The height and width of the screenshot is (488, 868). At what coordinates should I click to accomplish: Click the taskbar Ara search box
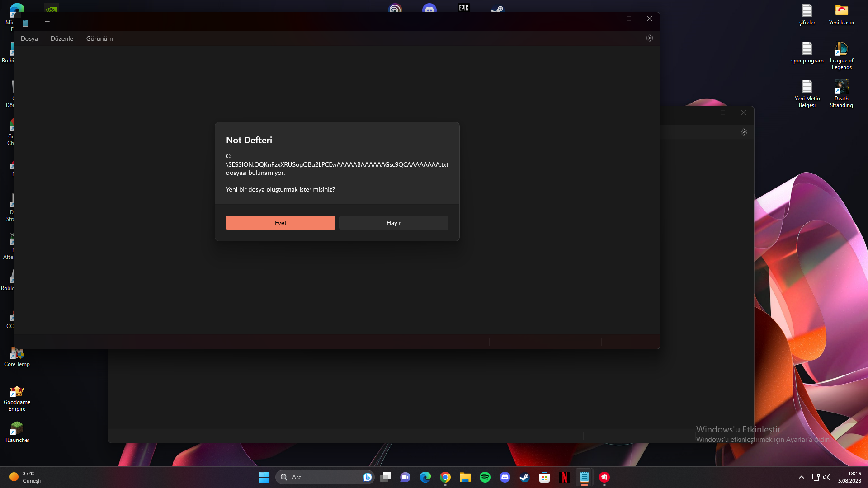[x=321, y=477]
